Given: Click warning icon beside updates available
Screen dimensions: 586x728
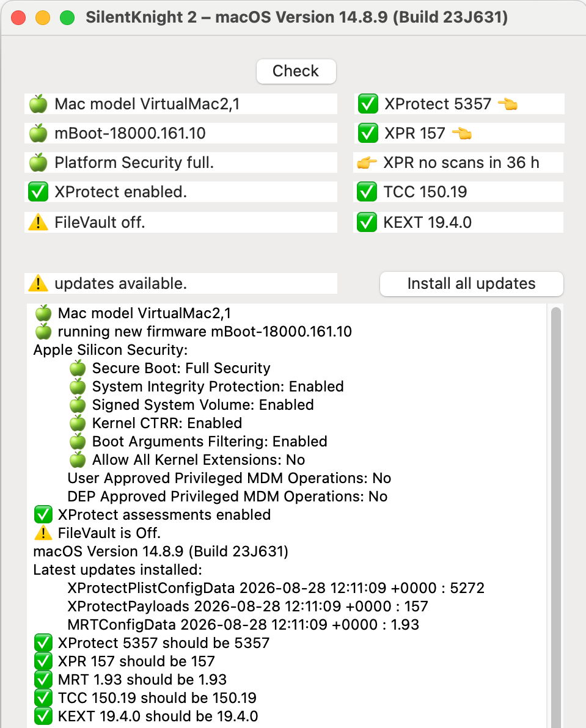Looking at the screenshot, I should point(38,283).
